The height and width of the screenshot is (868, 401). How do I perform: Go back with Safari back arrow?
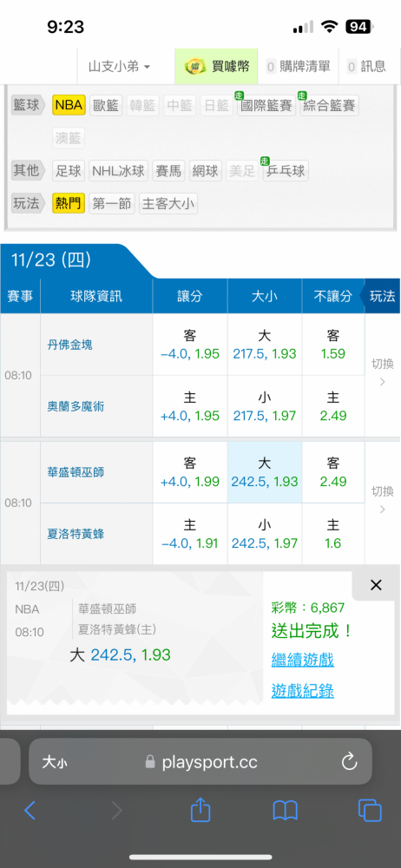(x=30, y=811)
